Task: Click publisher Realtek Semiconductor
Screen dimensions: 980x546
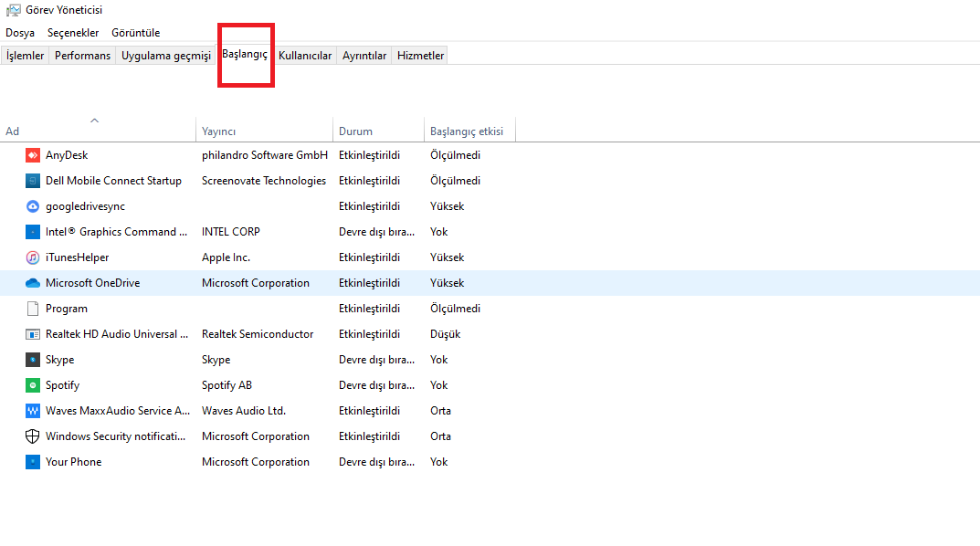Action: (258, 334)
